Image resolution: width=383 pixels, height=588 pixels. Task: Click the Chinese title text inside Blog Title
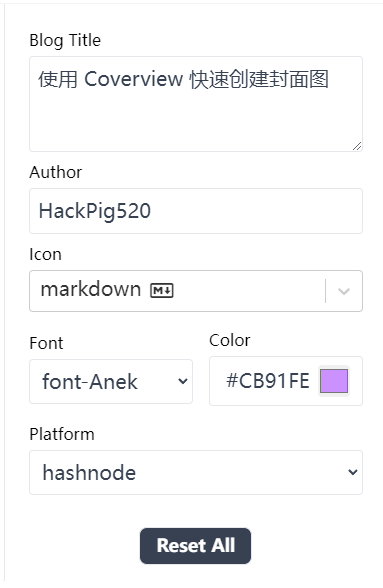(183, 79)
